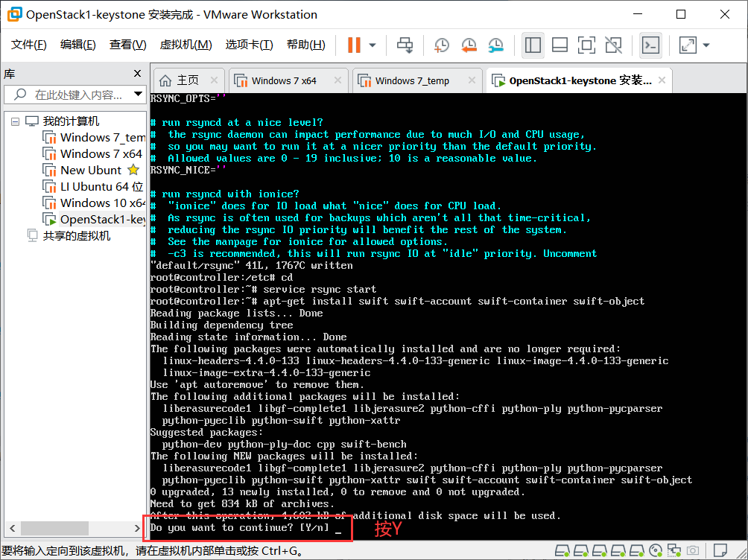Click the camera status bar icon
This screenshot has width=748, height=560.
pos(693,550)
